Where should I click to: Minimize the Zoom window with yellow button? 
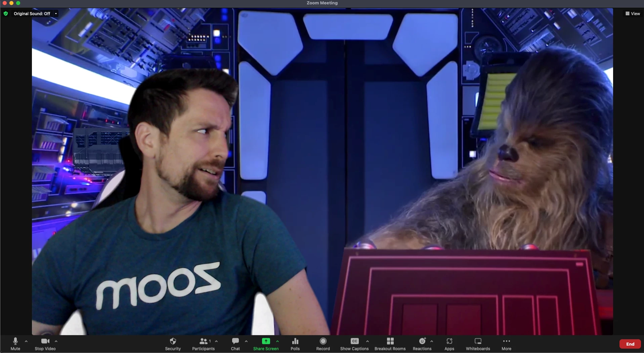click(11, 3)
